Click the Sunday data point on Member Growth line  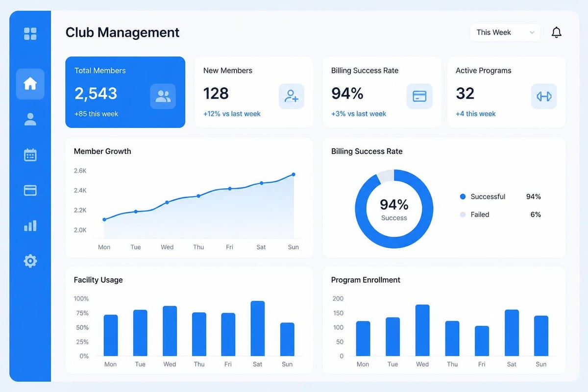click(x=294, y=174)
